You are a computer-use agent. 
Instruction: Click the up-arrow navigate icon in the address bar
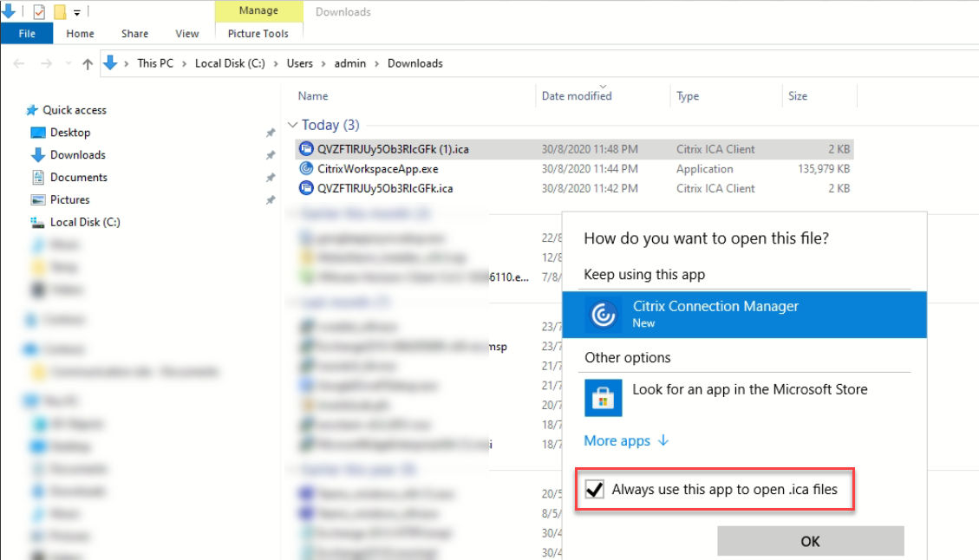(87, 62)
